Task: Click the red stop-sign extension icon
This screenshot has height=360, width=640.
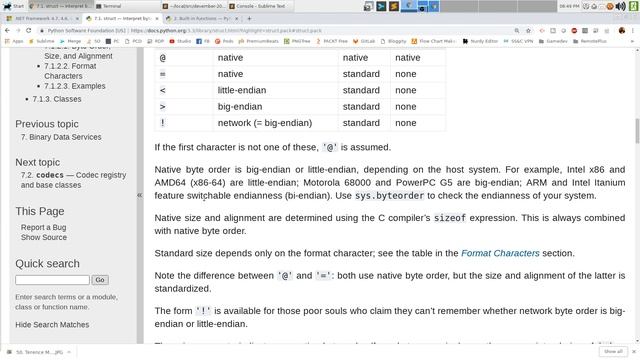Action: point(574,31)
